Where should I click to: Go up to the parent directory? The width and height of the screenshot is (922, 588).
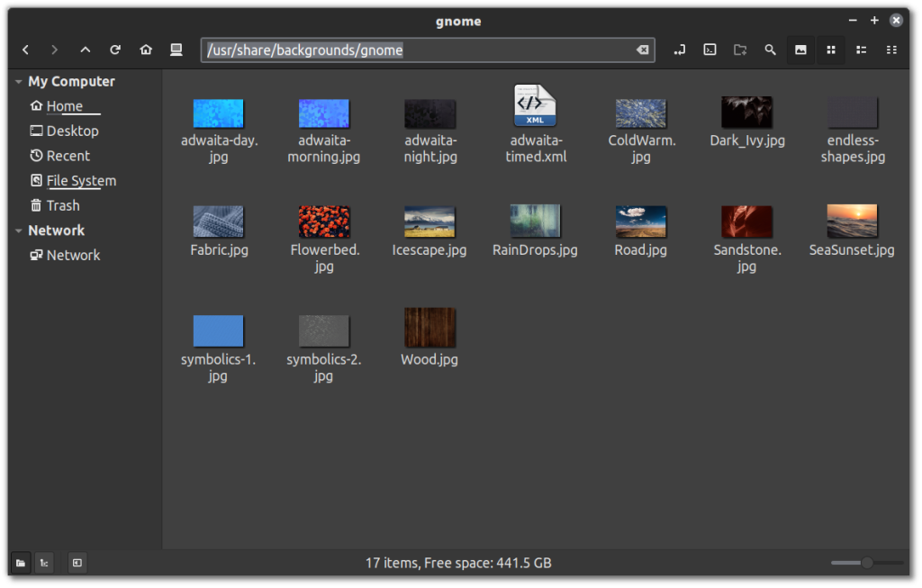[x=85, y=50]
